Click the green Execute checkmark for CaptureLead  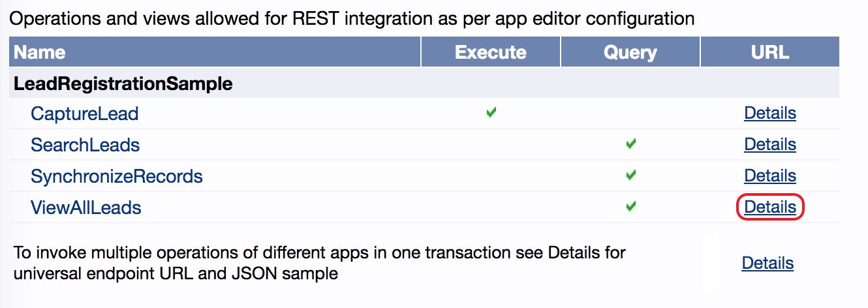[491, 113]
